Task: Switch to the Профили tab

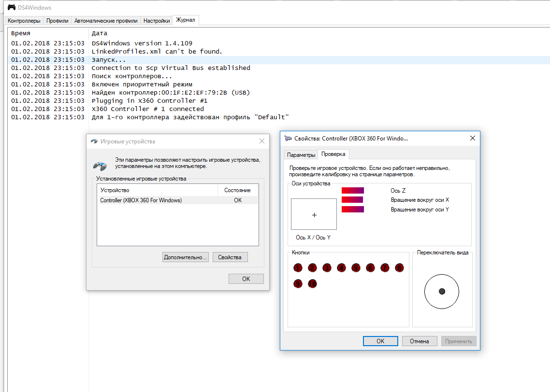Action: click(x=57, y=21)
